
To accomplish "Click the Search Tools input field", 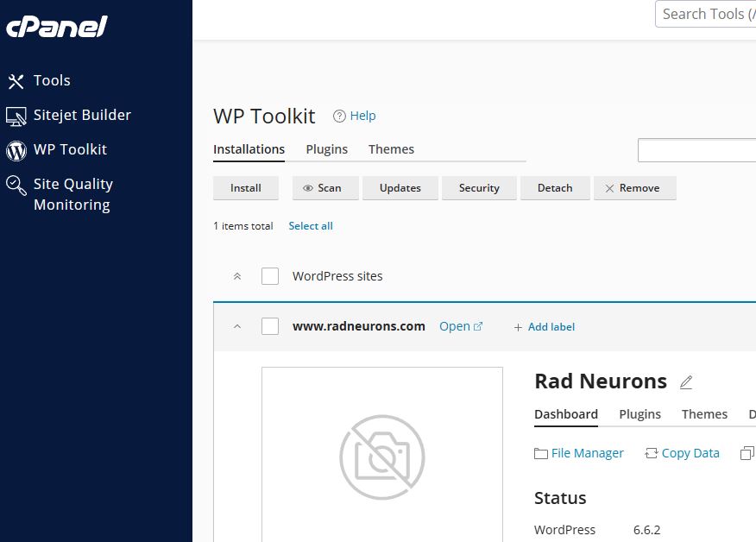I will (705, 14).
